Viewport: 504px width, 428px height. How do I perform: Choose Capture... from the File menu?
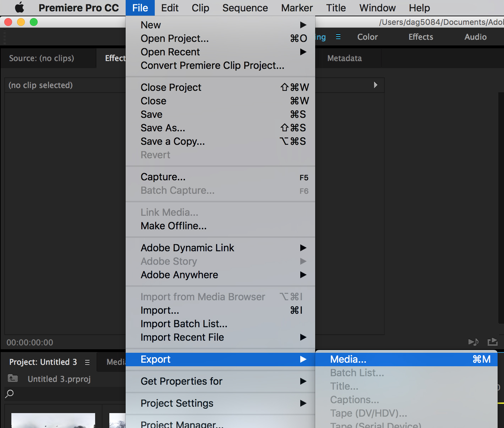(220, 177)
